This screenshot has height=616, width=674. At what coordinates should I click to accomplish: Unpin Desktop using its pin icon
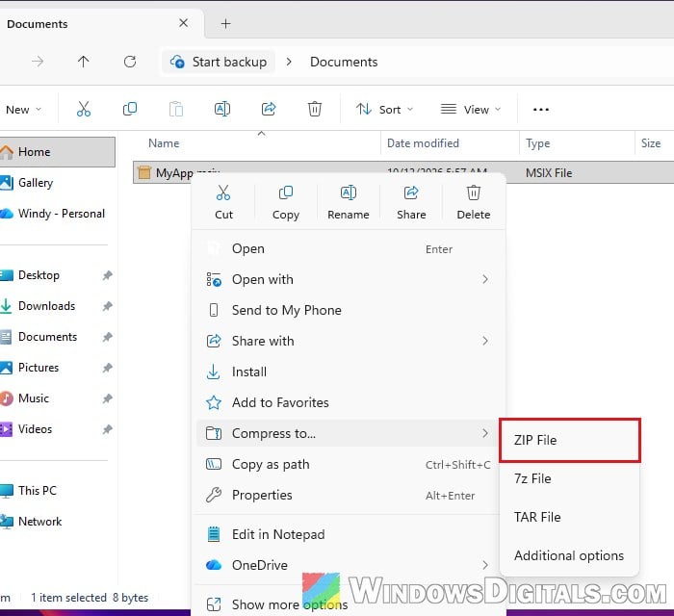point(108,275)
